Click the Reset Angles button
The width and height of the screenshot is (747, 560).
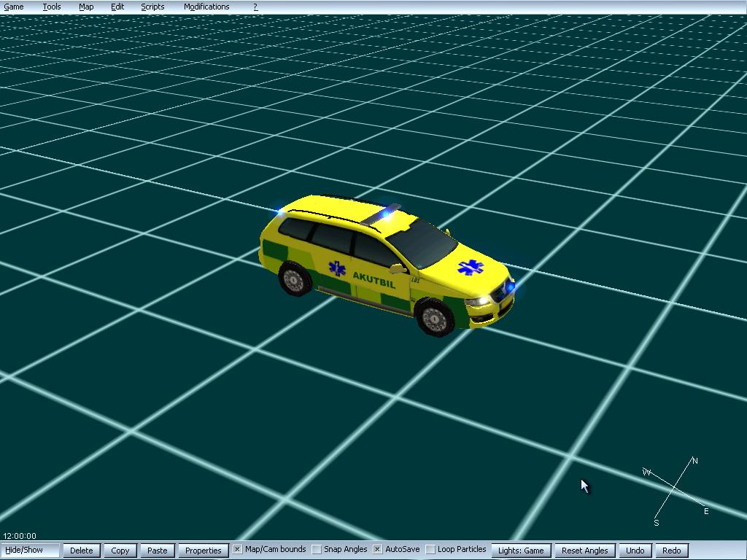tap(585, 551)
